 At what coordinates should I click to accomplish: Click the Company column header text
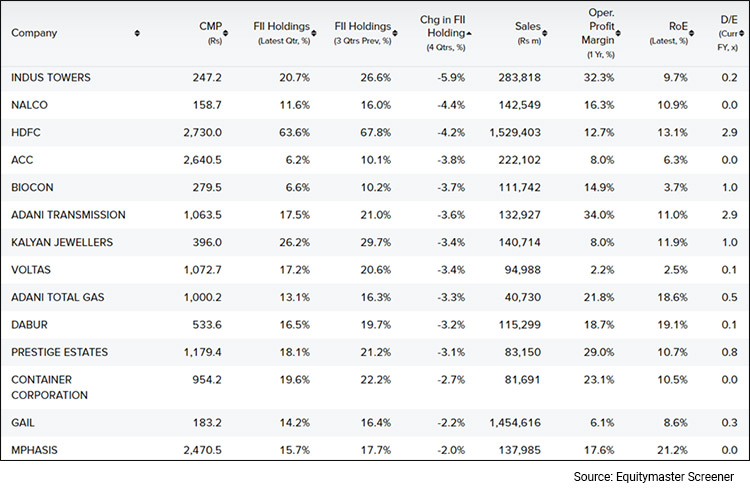pos(34,33)
